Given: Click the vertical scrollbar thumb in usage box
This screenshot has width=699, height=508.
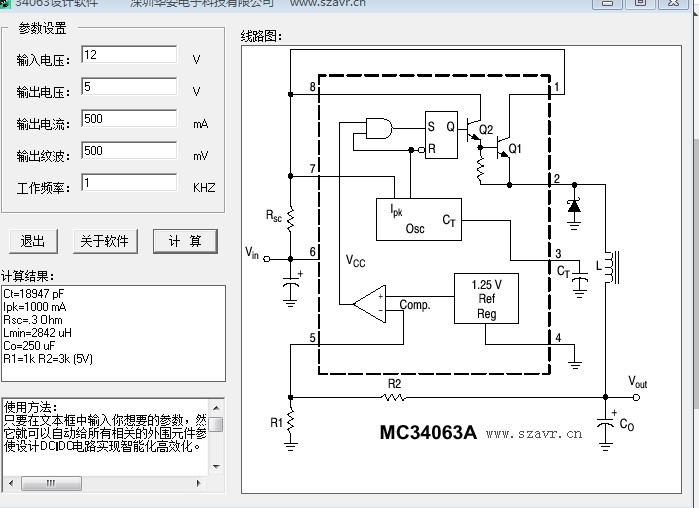Looking at the screenshot, I should coord(216,424).
